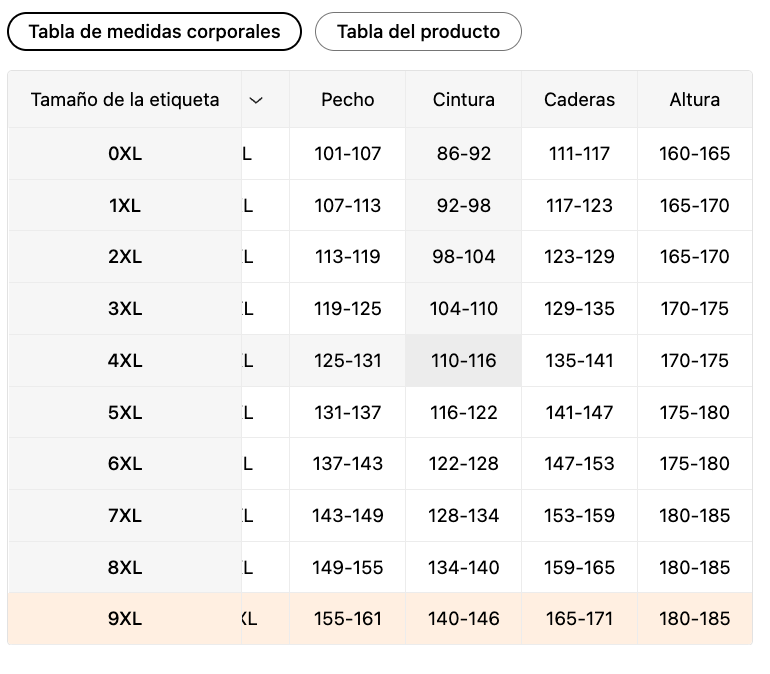Click the Pecho column header
Viewport: 770px width, 674px height.
(348, 100)
